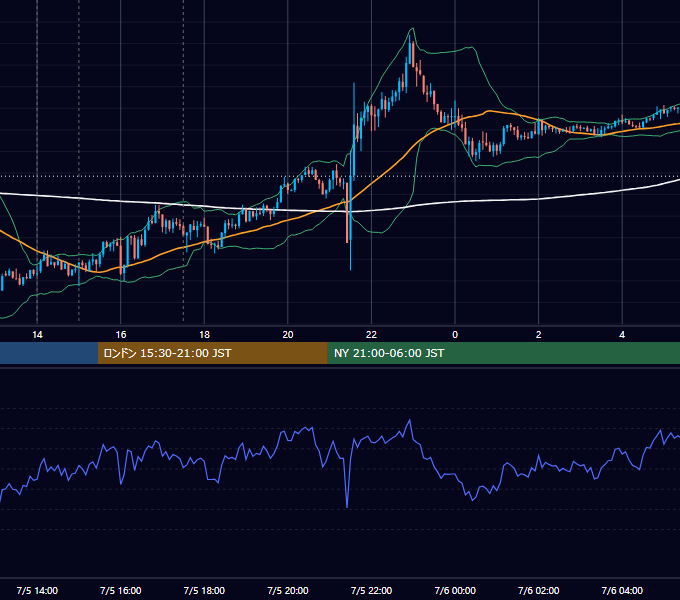Click the 7/5 20:00 time label
This screenshot has height=600, width=680.
[x=288, y=590]
